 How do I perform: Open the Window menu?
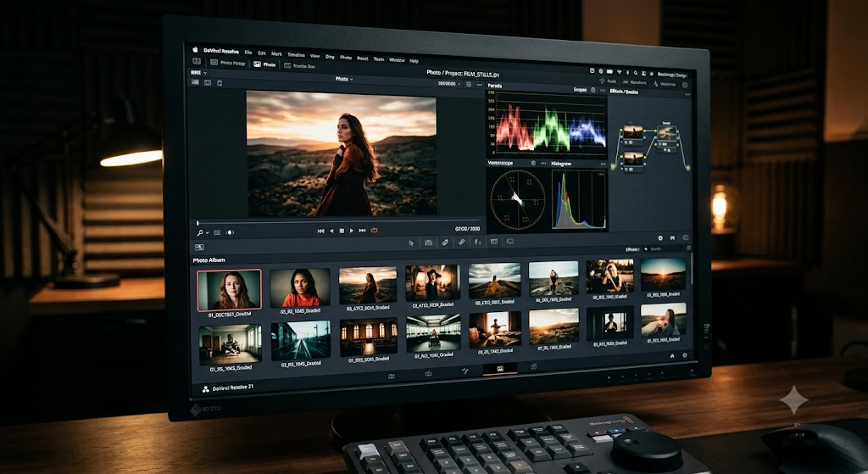coord(397,59)
